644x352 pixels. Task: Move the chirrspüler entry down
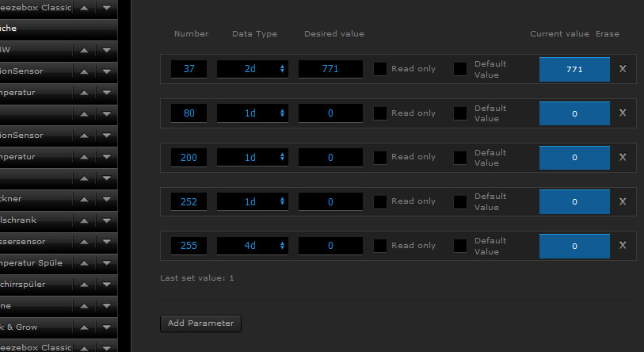click(107, 285)
